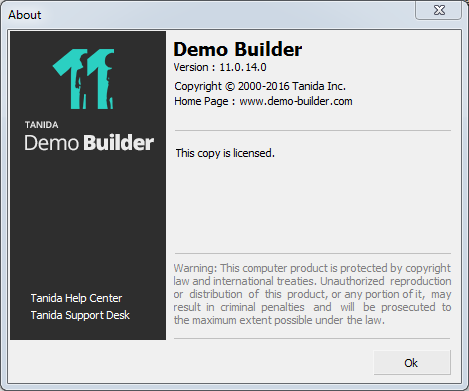Viewport: 469px width, 391px height.
Task: Open the Tanida Help Center link
Action: [76, 298]
